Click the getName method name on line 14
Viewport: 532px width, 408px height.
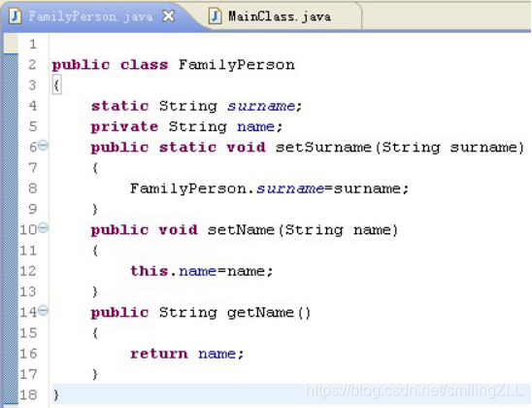(x=260, y=313)
